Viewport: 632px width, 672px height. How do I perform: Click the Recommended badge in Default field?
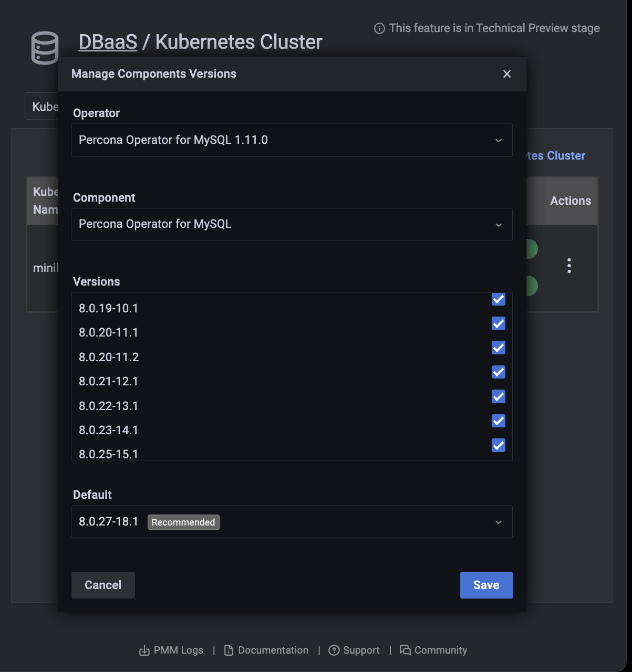(183, 522)
